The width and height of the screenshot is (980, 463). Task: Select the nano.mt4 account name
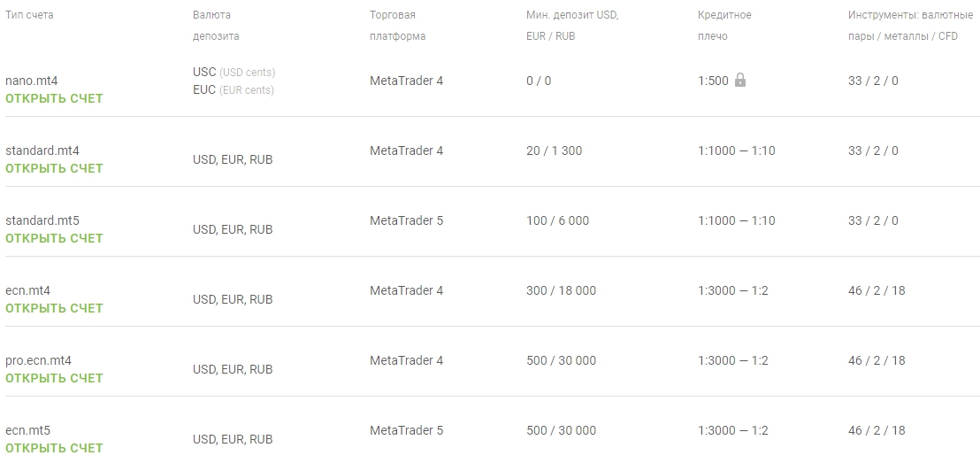(31, 81)
